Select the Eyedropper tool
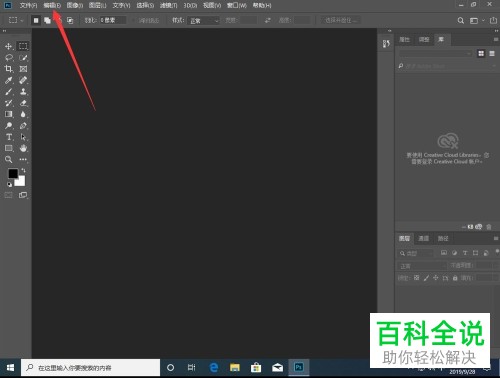The width and height of the screenshot is (500, 378). [9, 80]
